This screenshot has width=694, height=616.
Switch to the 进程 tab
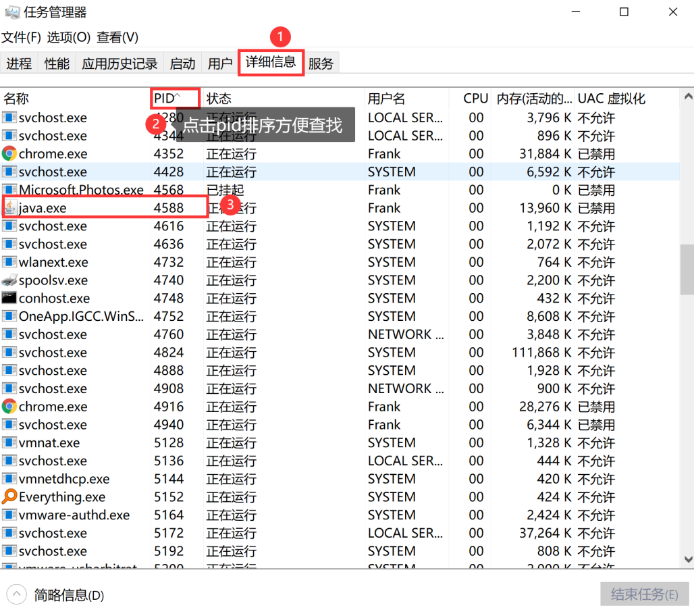click(x=19, y=63)
